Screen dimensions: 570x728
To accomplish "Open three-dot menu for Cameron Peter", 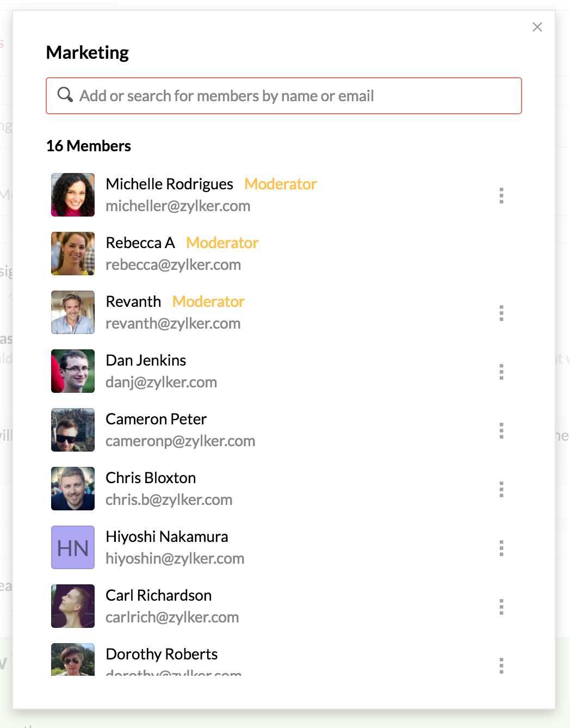I will pyautogui.click(x=501, y=430).
